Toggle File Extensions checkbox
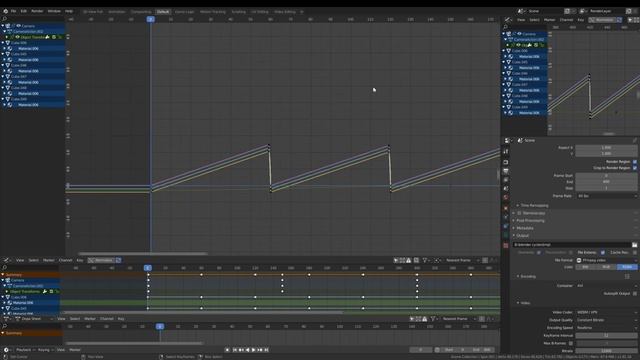 tap(603, 252)
